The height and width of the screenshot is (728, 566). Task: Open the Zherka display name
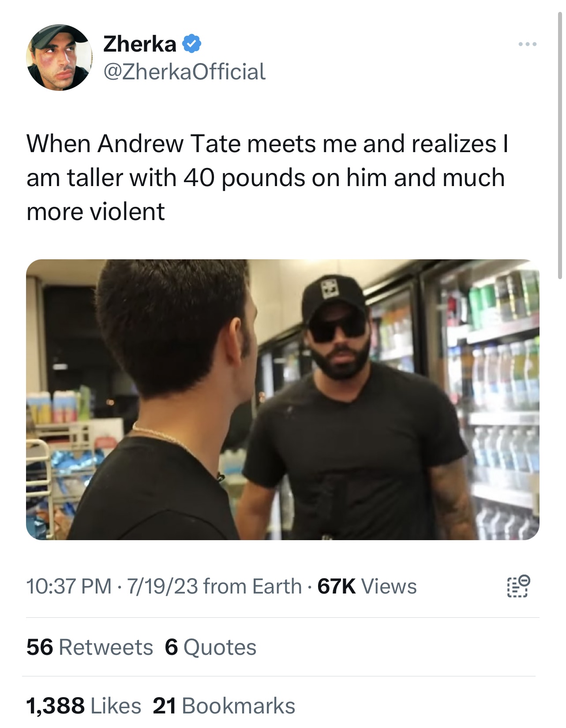pos(139,44)
